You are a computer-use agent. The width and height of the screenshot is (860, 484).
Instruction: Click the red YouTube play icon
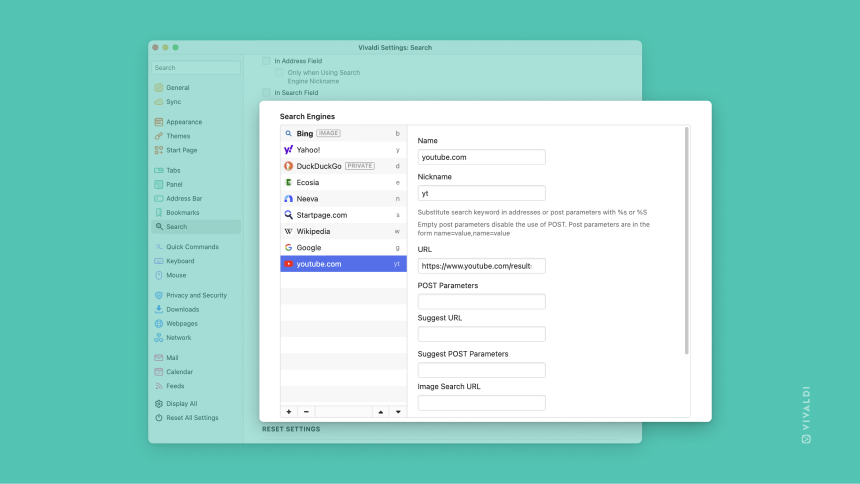coord(288,264)
